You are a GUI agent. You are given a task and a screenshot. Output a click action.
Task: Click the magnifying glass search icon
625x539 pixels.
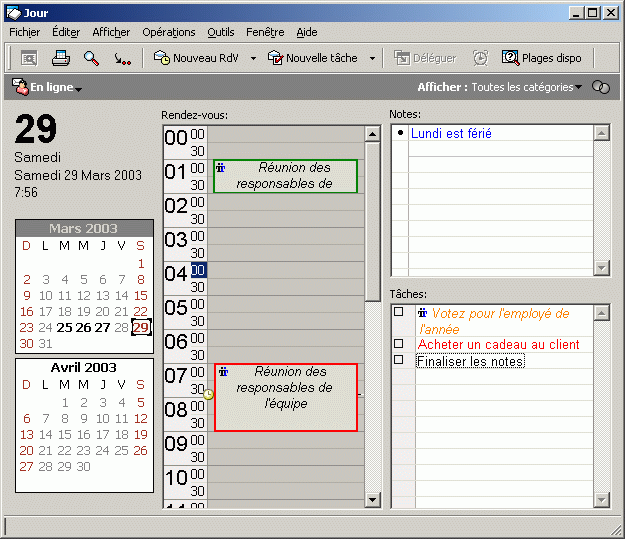coord(91,58)
